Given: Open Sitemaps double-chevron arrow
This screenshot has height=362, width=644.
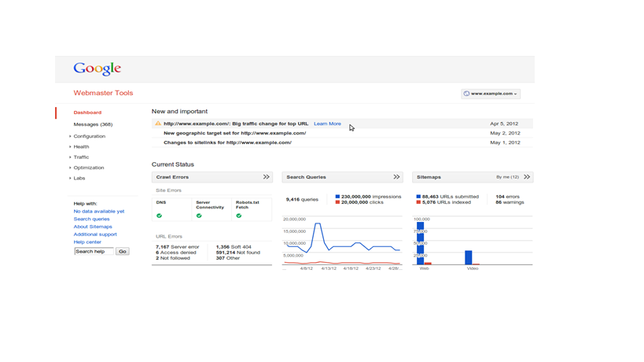Looking at the screenshot, I should pos(527,177).
